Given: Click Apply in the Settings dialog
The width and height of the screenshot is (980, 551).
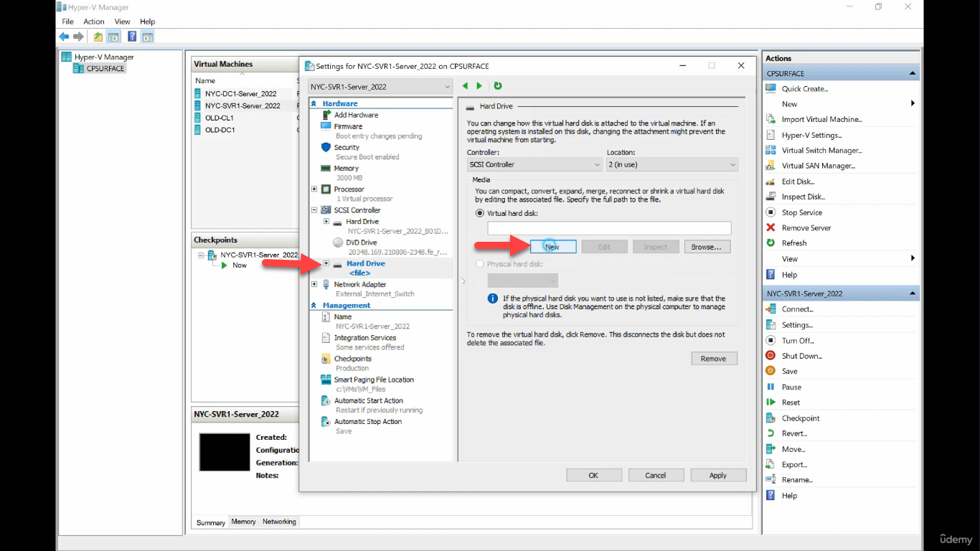Looking at the screenshot, I should pos(718,475).
